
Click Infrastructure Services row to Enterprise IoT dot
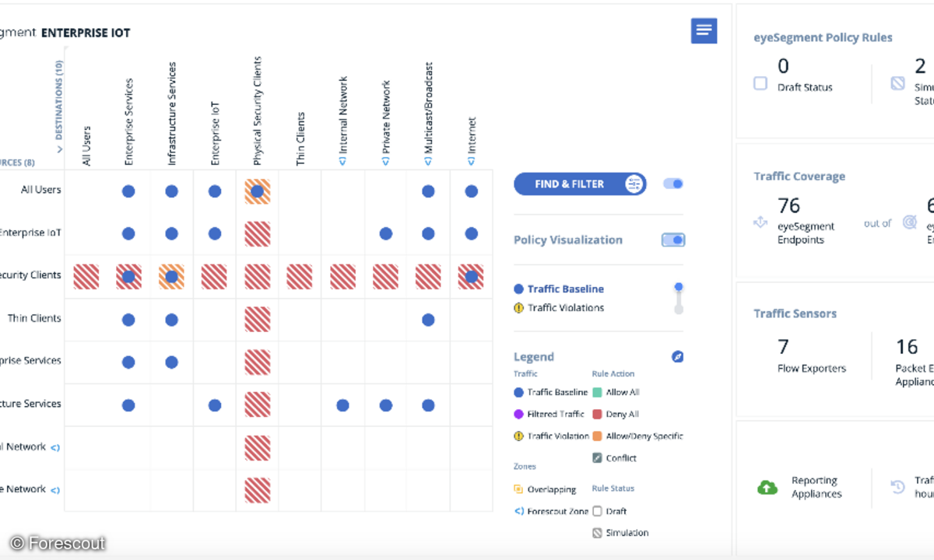[x=215, y=405]
